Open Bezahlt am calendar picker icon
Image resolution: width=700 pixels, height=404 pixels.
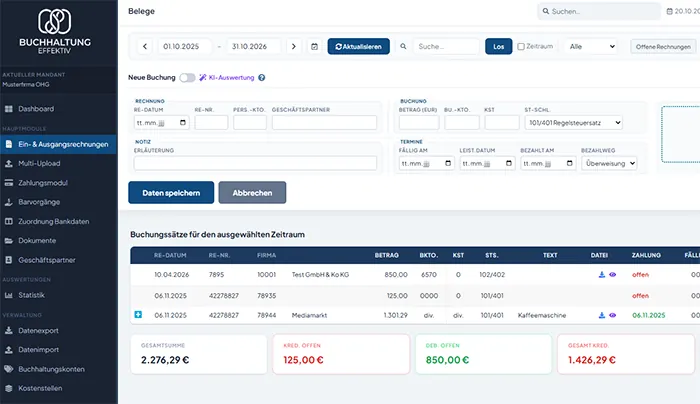(569, 163)
